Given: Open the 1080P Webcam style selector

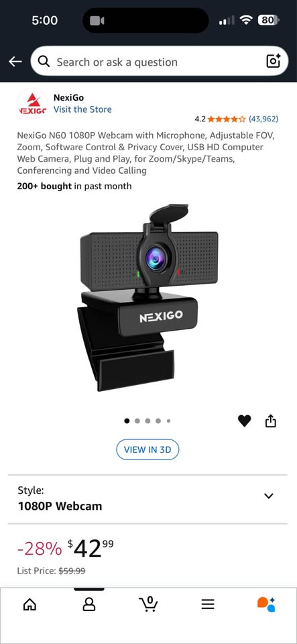Looking at the screenshot, I should (x=149, y=499).
